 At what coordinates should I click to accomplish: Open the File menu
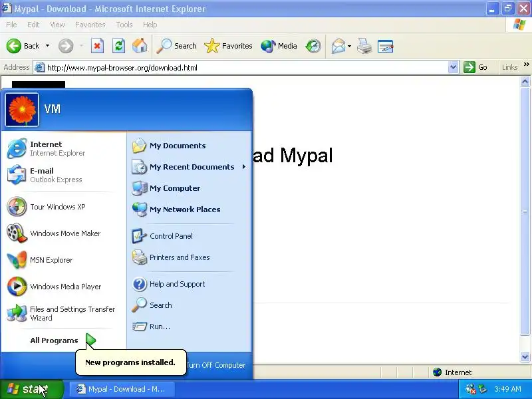(x=11, y=25)
